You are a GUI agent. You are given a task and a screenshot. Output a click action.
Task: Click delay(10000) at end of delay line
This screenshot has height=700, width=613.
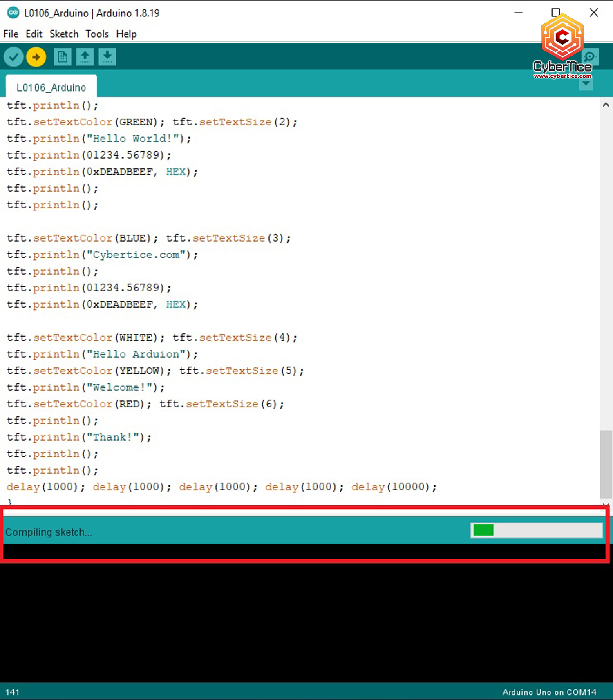[391, 487]
